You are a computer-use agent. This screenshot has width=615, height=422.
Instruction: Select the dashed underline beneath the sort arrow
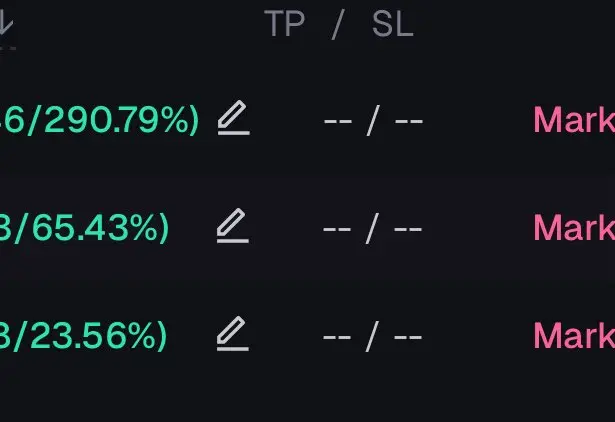7,48
